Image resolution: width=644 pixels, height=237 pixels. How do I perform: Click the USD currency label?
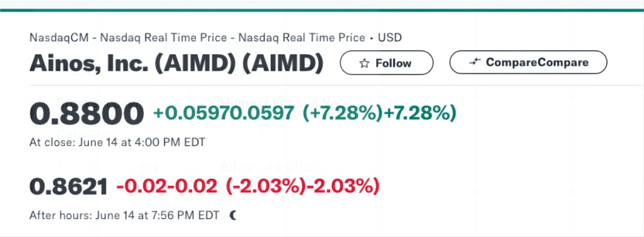coord(390,38)
